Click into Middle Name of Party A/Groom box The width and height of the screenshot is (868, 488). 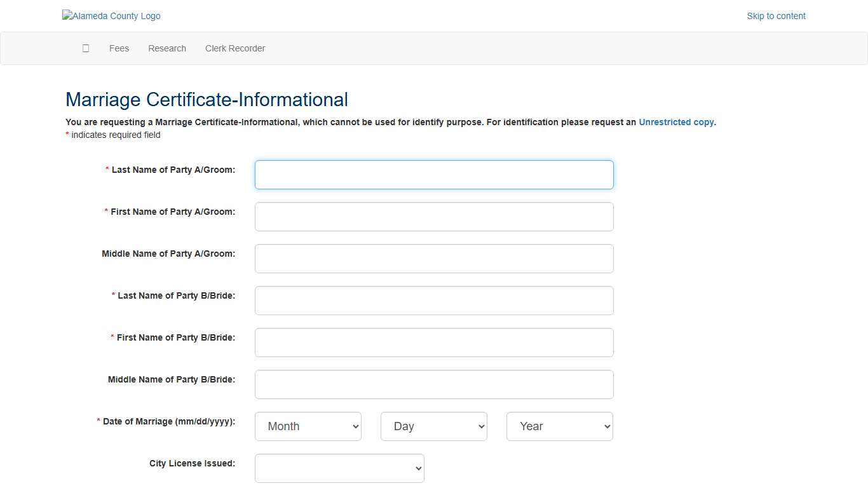point(434,259)
